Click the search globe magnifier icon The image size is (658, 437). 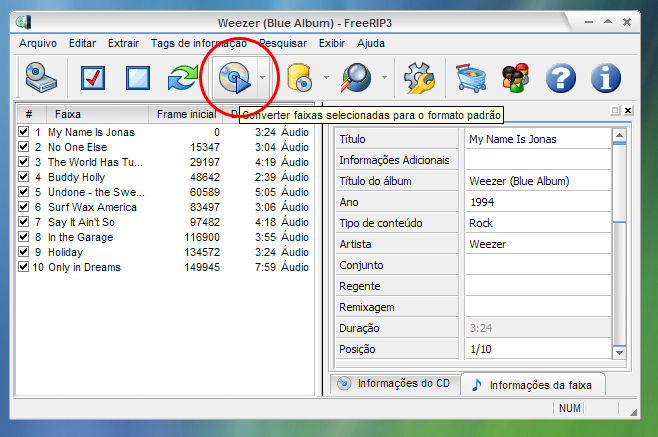pos(356,78)
